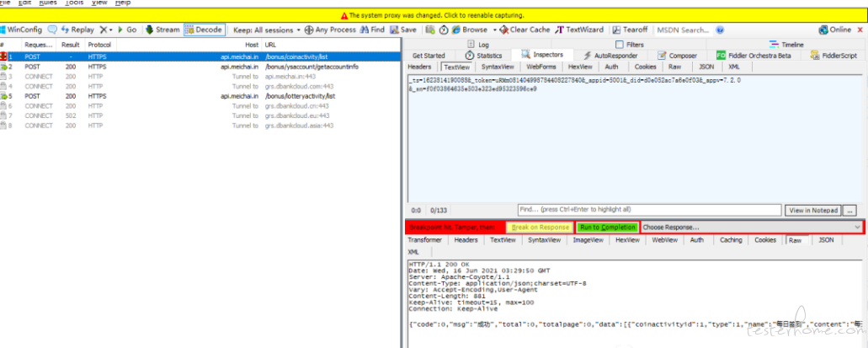The height and width of the screenshot is (348, 868).
Task: Open Keep: All sessions dropdown
Action: (267, 30)
